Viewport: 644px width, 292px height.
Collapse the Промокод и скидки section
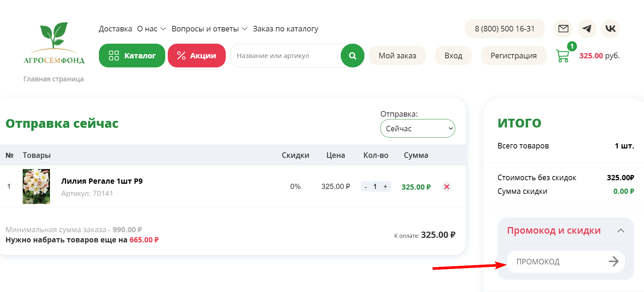point(621,231)
